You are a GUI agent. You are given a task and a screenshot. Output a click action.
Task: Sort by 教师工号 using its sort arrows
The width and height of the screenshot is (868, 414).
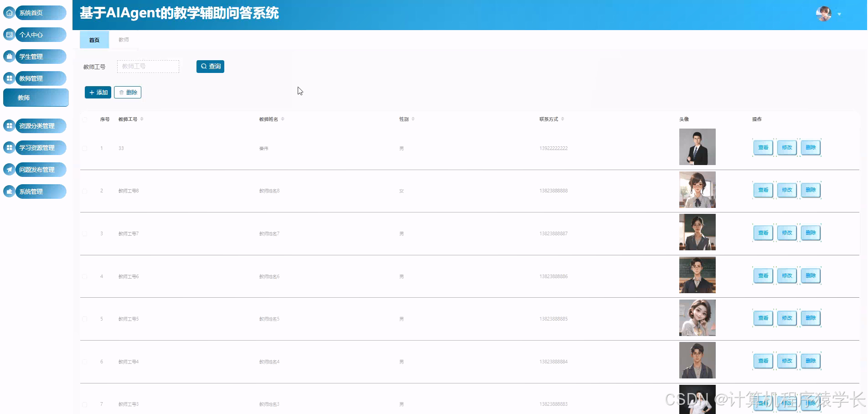pos(142,119)
